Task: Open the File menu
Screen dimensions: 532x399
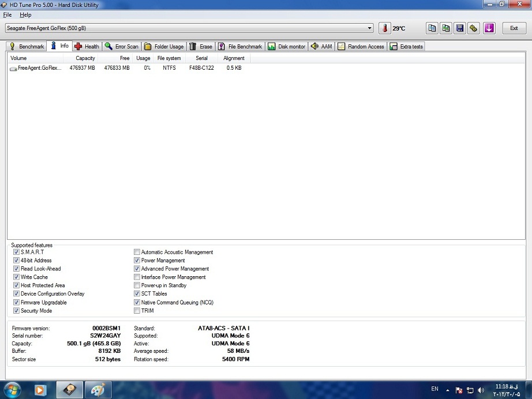Action: click(x=8, y=15)
